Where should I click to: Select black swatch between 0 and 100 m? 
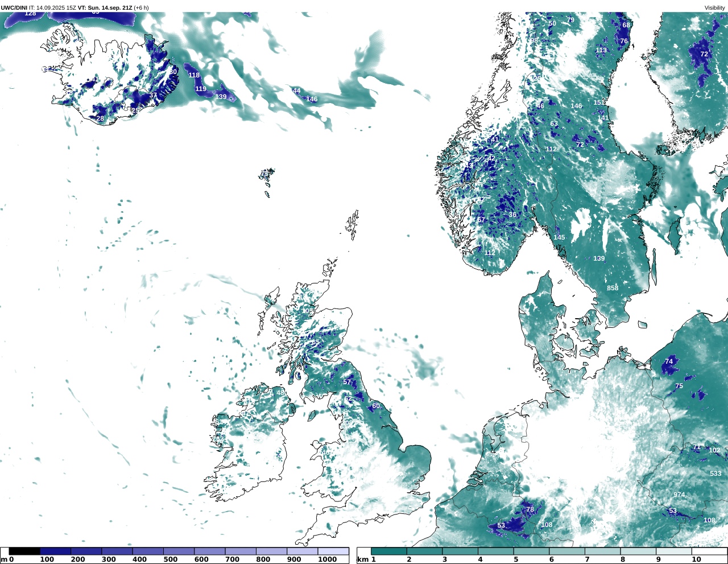(24, 551)
